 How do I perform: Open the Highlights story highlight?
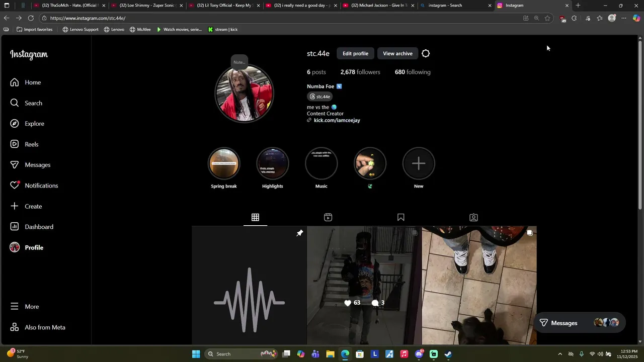click(273, 163)
